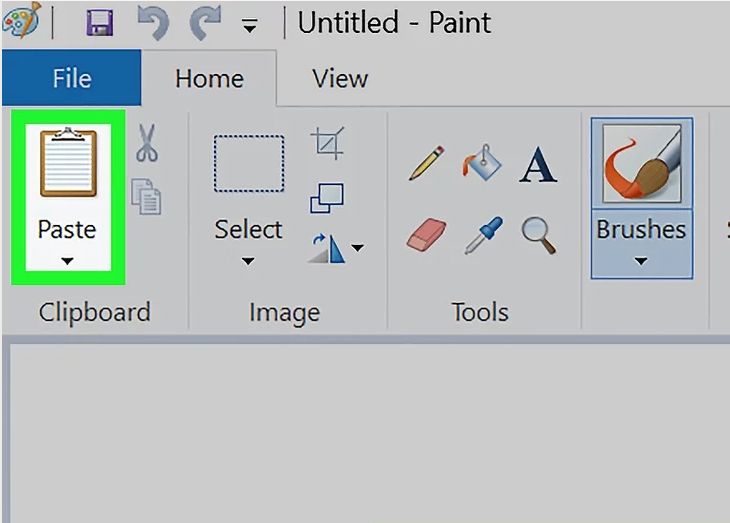This screenshot has width=730, height=523.
Task: Click the Cut scissors icon
Action: [147, 143]
